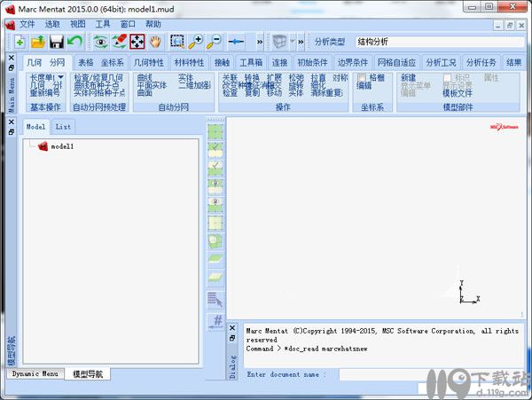Open the List tab
The width and height of the screenshot is (532, 400).
point(63,127)
